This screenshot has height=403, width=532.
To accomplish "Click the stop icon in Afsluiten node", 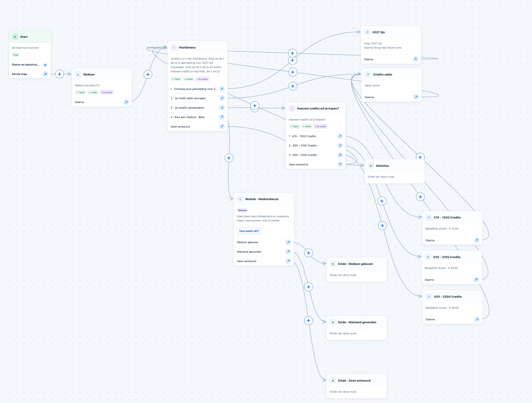I will pyautogui.click(x=371, y=166).
